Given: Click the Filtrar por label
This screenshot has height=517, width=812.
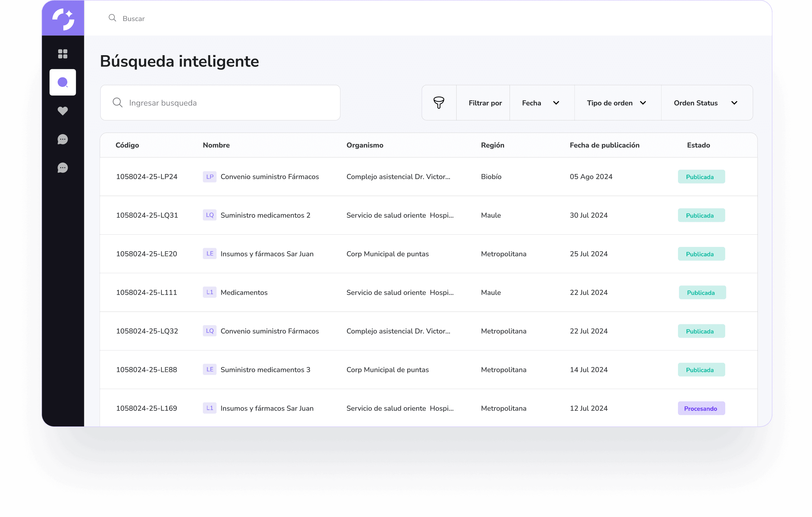Looking at the screenshot, I should click(x=485, y=103).
